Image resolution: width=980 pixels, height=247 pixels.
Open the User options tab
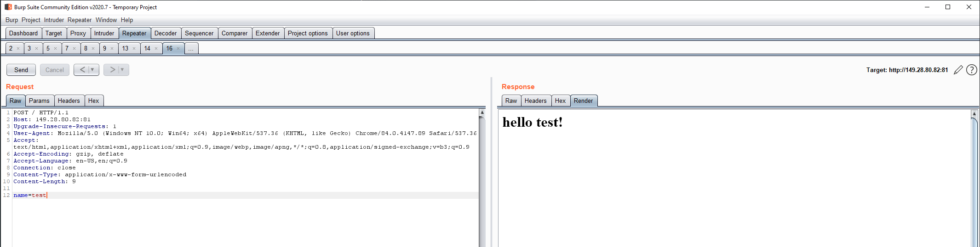pos(353,33)
